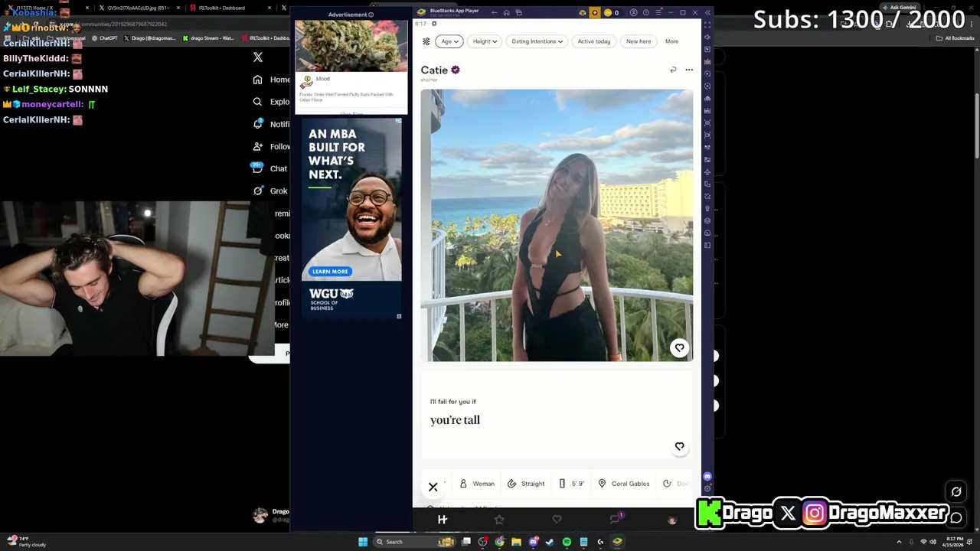The height and width of the screenshot is (551, 980).
Task: Click the X logo in the browser sidebar
Action: (x=258, y=57)
